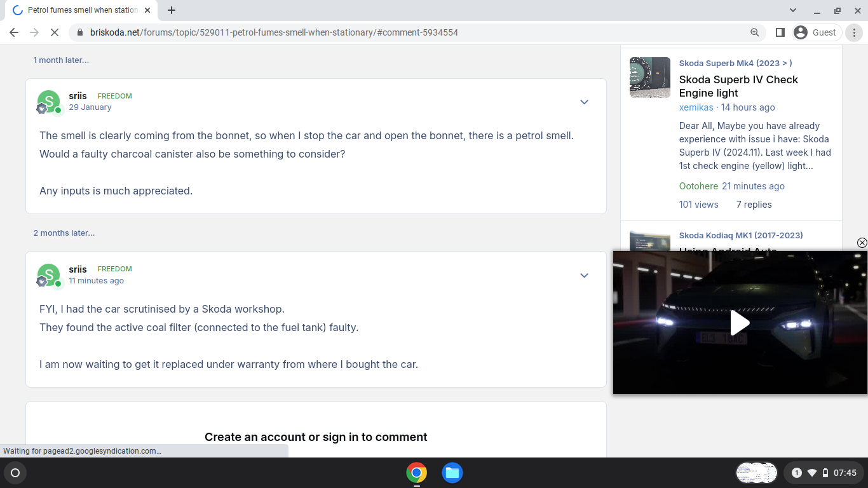868x488 pixels.
Task: Open the Guest profile menu
Action: 817,32
